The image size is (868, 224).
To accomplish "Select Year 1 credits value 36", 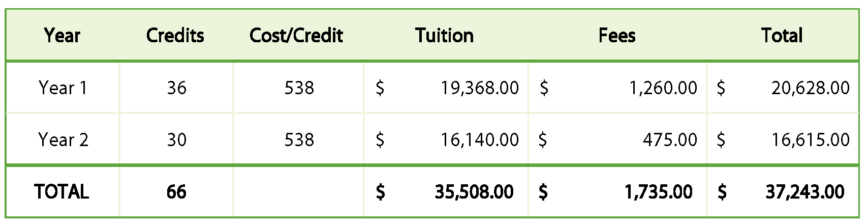I will [176, 88].
